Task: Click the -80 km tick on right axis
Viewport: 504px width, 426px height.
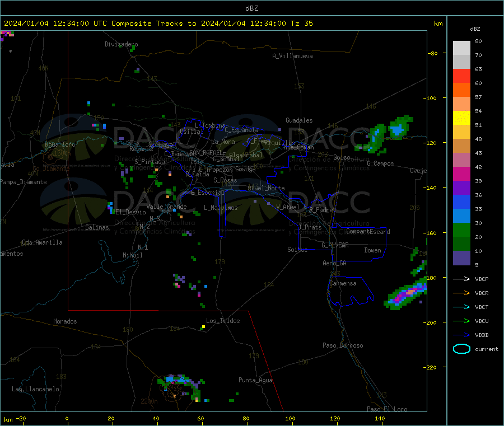Action: 432,53
